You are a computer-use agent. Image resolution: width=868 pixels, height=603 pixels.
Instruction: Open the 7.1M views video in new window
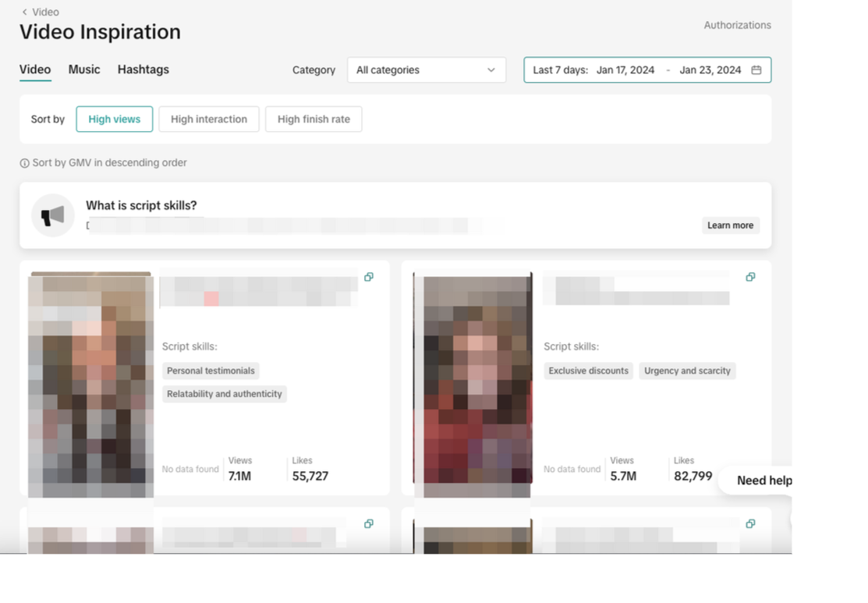369,277
